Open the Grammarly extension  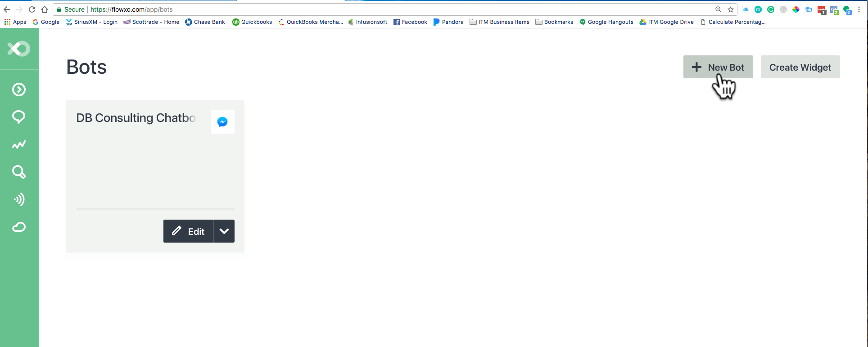click(x=771, y=9)
